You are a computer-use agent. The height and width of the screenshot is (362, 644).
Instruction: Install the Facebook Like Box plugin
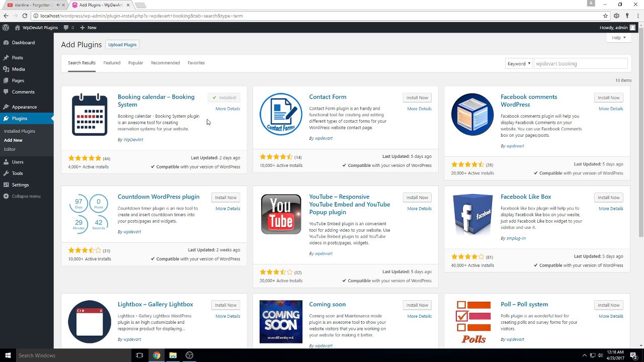(608, 198)
